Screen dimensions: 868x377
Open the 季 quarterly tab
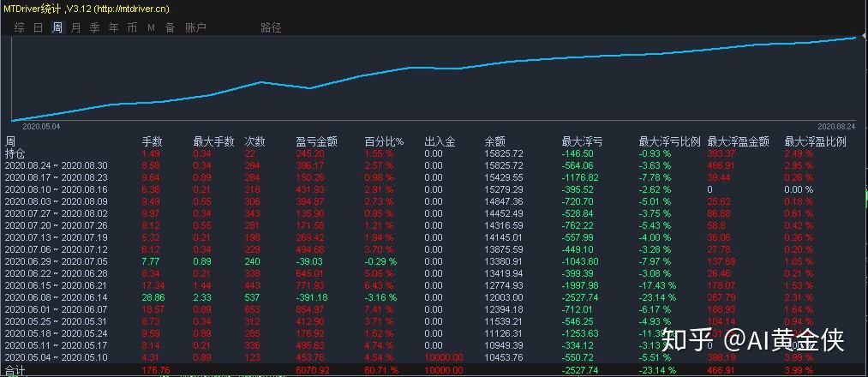click(x=94, y=27)
